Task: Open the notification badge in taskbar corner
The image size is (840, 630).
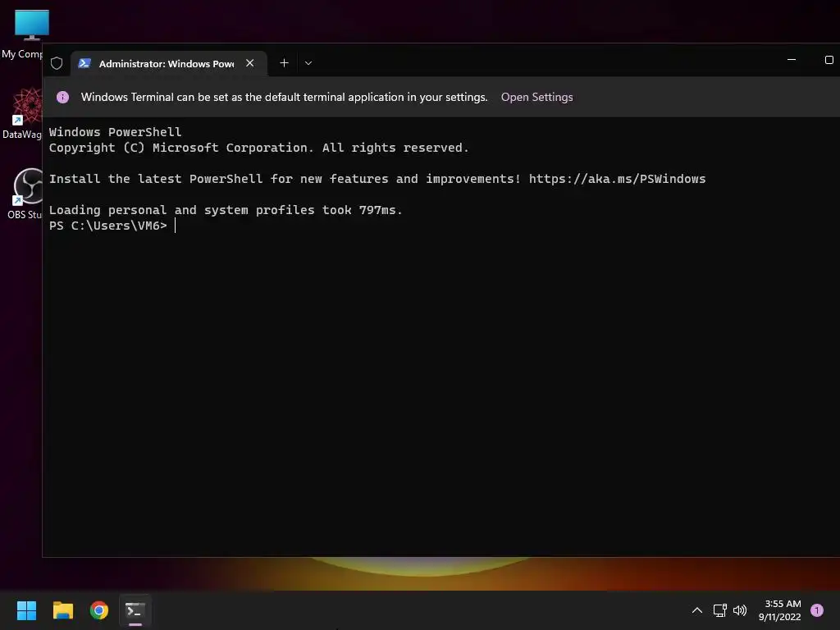Action: (817, 610)
